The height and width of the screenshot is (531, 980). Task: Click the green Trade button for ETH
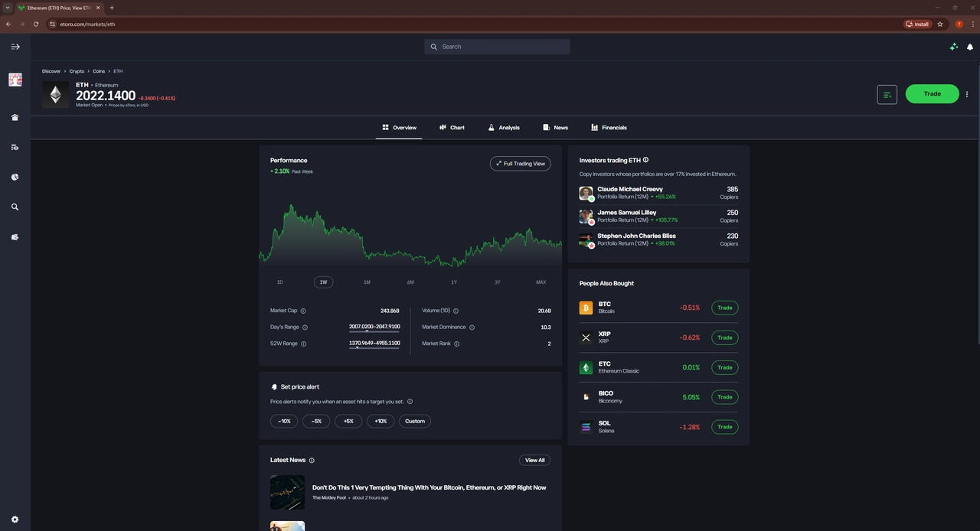pos(932,94)
